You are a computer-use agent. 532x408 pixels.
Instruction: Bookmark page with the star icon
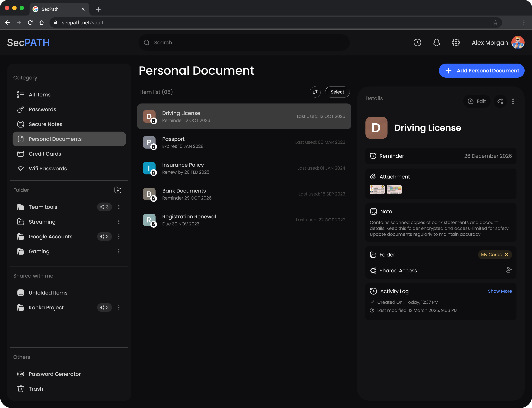(495, 23)
